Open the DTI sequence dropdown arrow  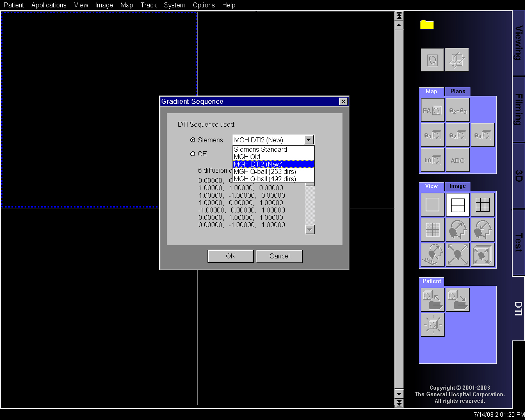[x=309, y=140]
